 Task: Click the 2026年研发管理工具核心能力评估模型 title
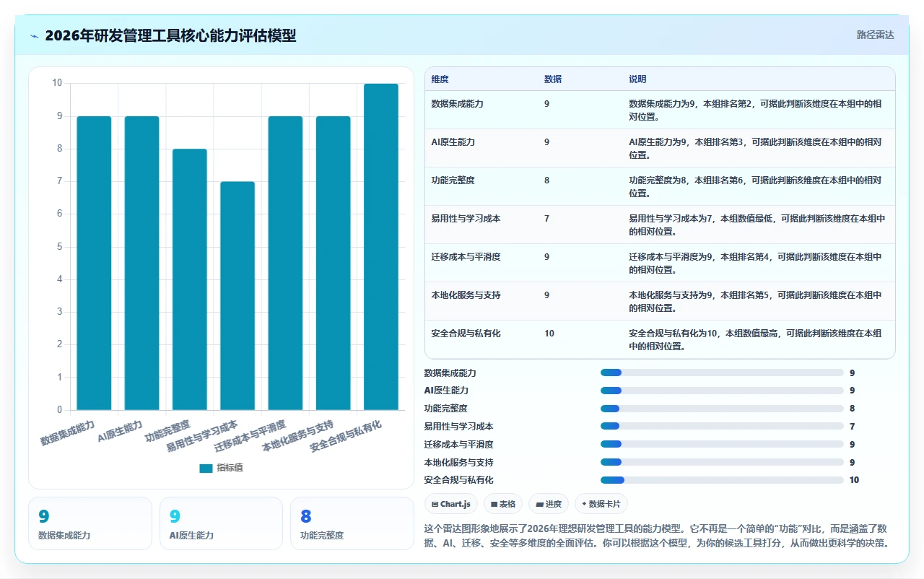coord(170,35)
